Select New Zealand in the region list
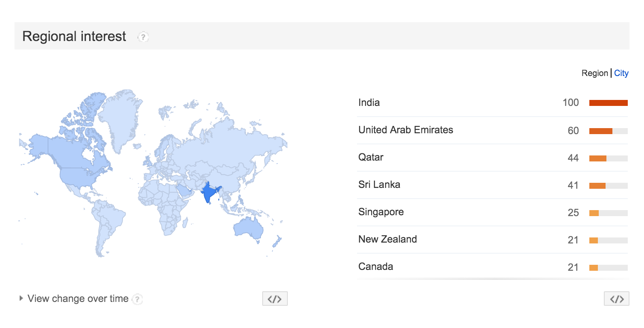 387,239
